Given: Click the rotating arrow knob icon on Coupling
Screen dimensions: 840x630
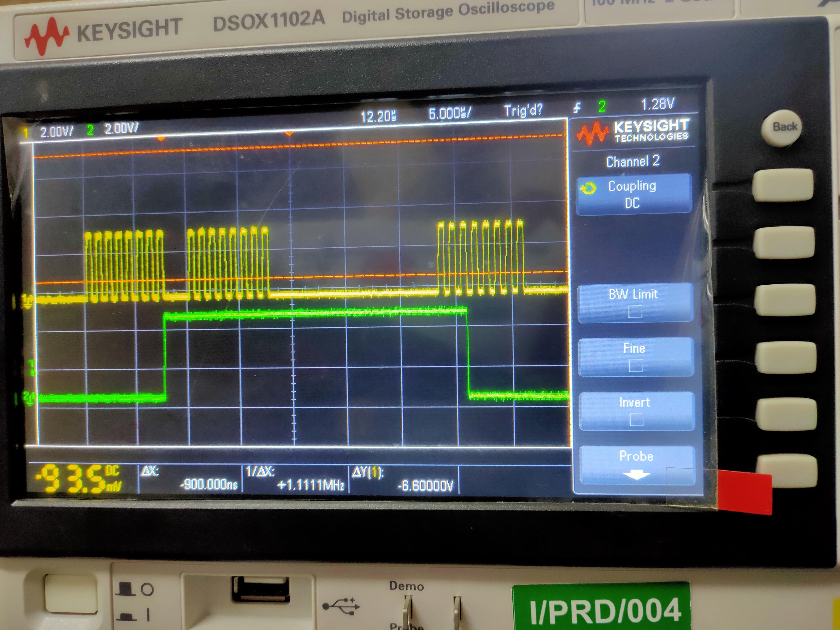Looking at the screenshot, I should pyautogui.click(x=588, y=188).
